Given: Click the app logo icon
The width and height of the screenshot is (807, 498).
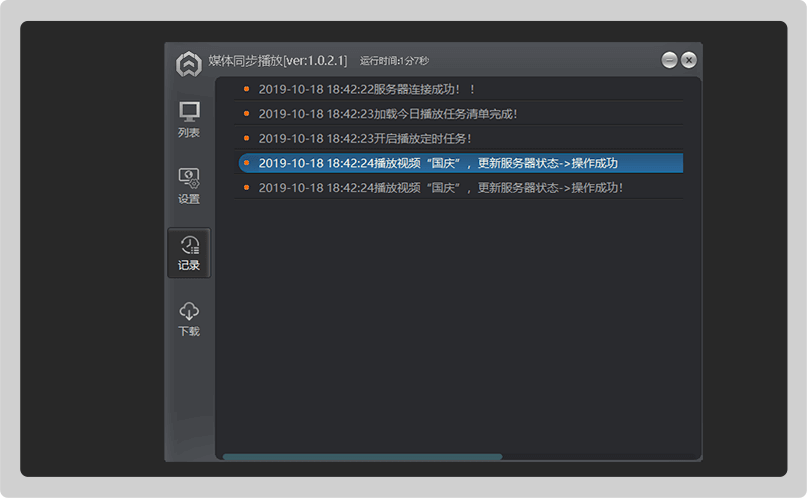Looking at the screenshot, I should (x=189, y=64).
